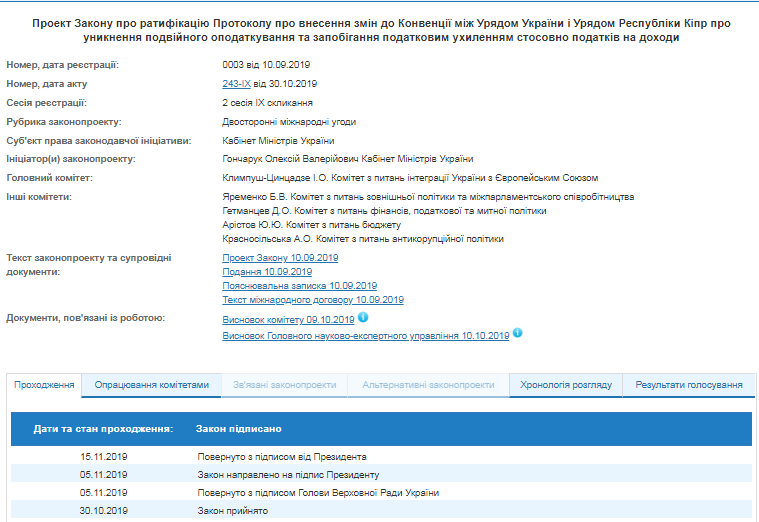
Task: Open Текст міжнародного договору 10.09.2019
Action: point(313,300)
